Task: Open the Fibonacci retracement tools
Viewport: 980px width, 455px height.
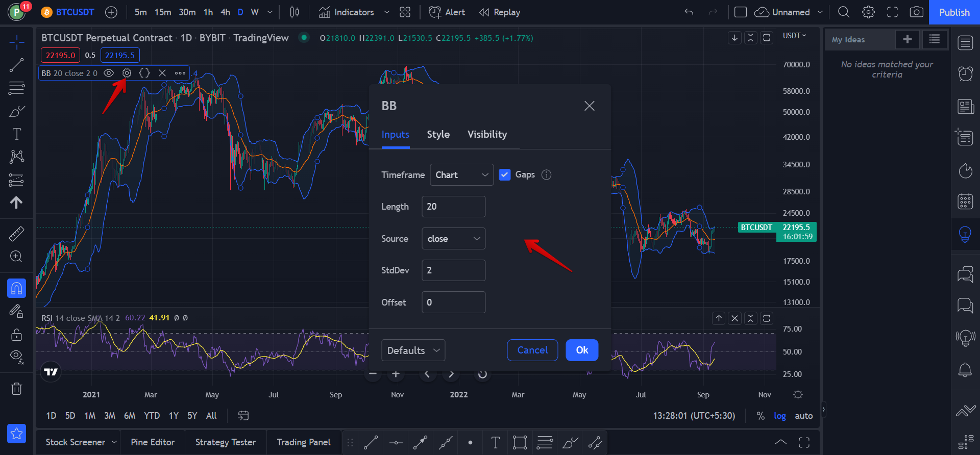Action: pos(16,88)
